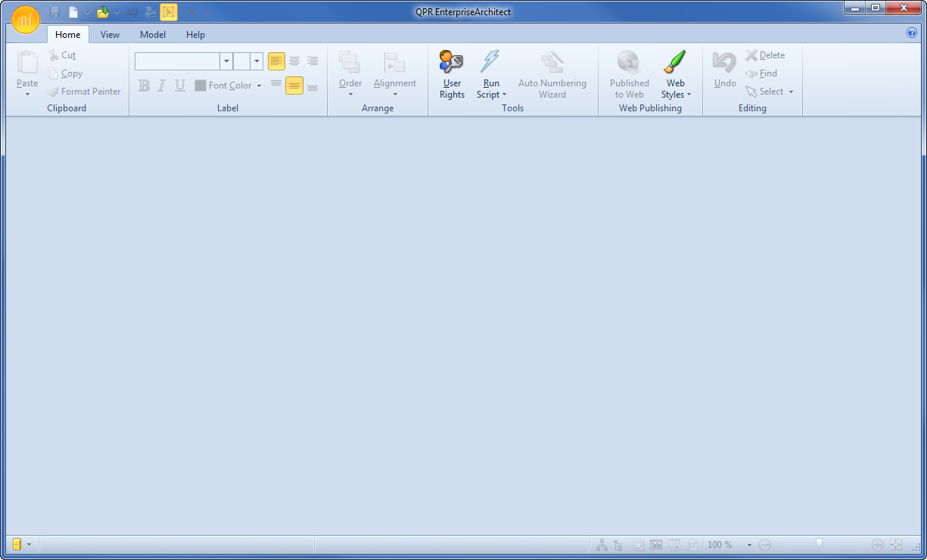The height and width of the screenshot is (560, 927).
Task: Launch the Run Script tool
Action: click(490, 73)
